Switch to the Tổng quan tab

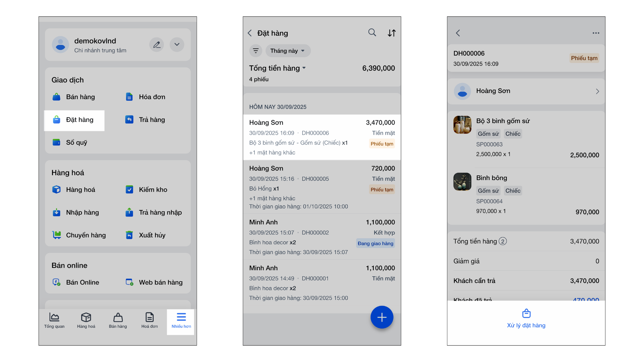(x=54, y=320)
